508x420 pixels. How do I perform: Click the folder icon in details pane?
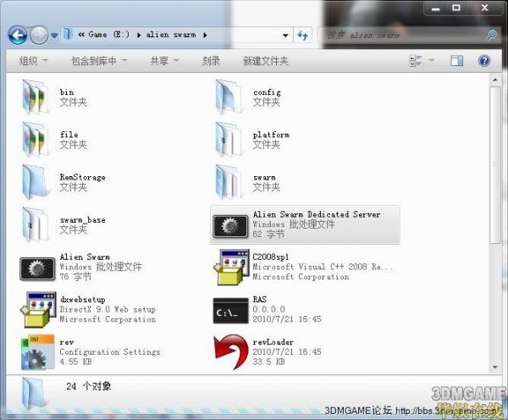pyautogui.click(x=34, y=395)
